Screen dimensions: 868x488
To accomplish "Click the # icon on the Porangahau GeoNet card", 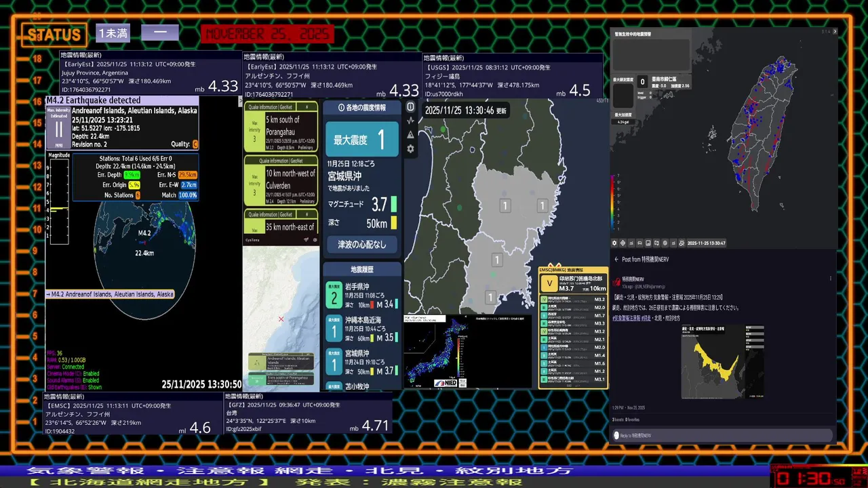I will [x=307, y=107].
